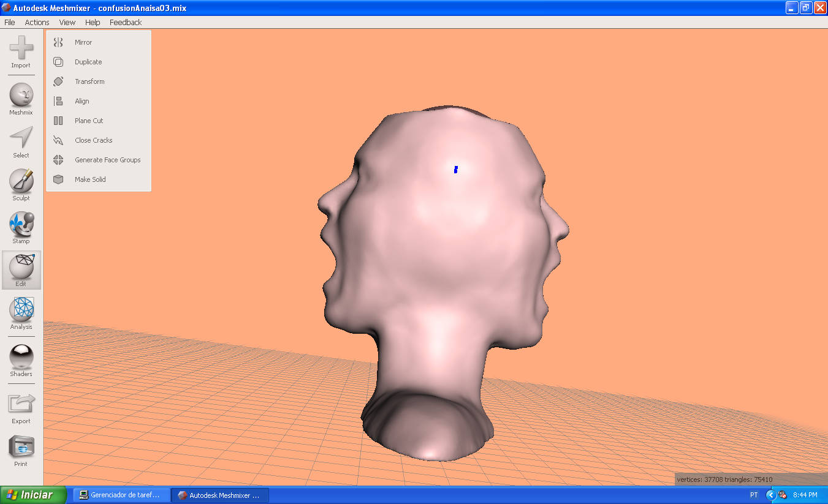The width and height of the screenshot is (828, 504).
Task: Expand hidden system tray icons
Action: pyautogui.click(x=771, y=495)
